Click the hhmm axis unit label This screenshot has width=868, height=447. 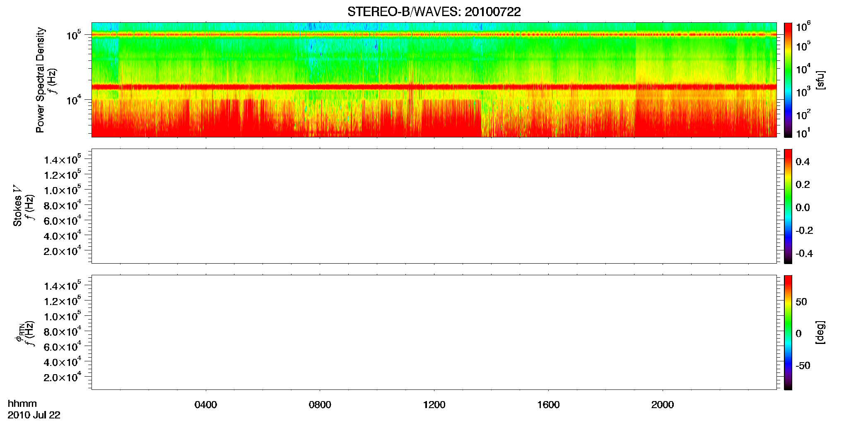[x=22, y=404]
